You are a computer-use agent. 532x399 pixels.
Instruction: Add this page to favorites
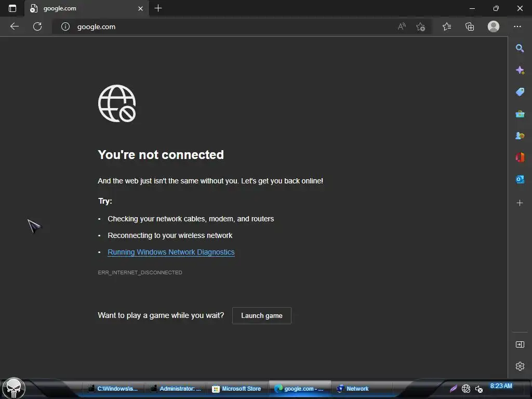point(421,26)
